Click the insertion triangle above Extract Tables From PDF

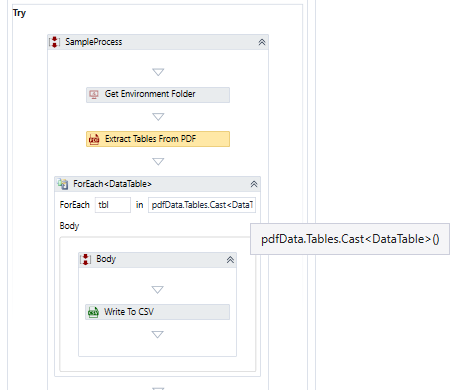(158, 117)
